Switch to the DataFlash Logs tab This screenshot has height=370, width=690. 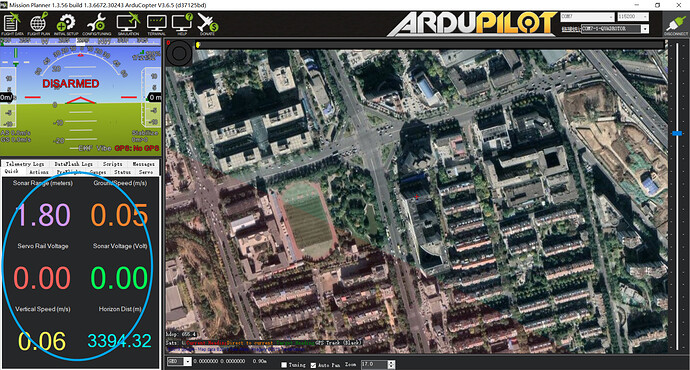tap(73, 164)
